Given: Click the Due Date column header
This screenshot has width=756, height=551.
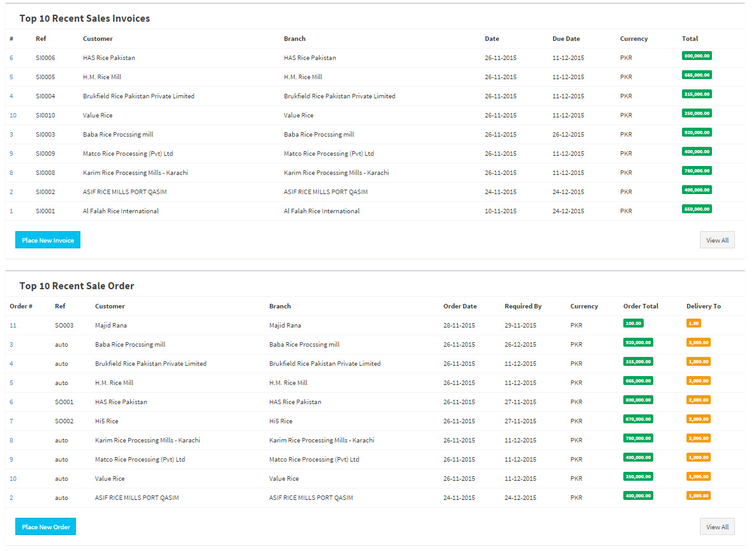Looking at the screenshot, I should [566, 38].
